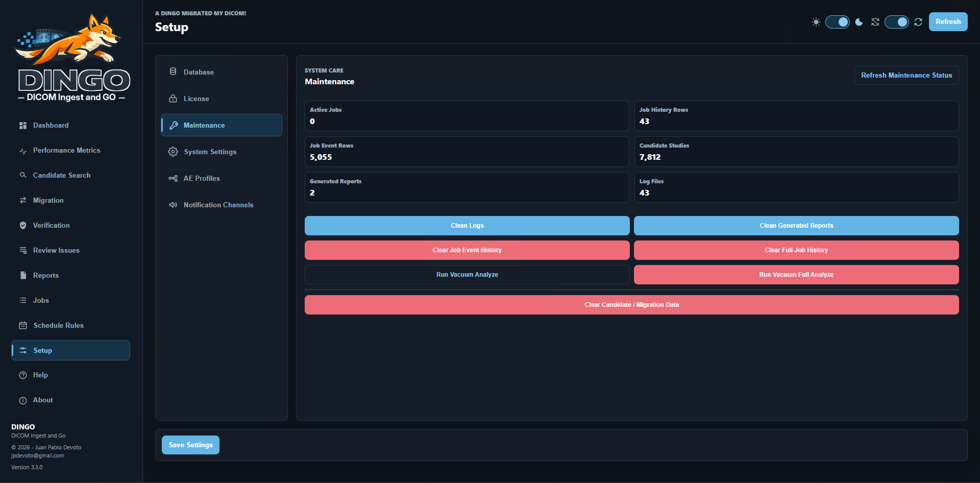Viewport: 980px width, 483px height.
Task: Click the Generated Reports card
Action: (467, 187)
